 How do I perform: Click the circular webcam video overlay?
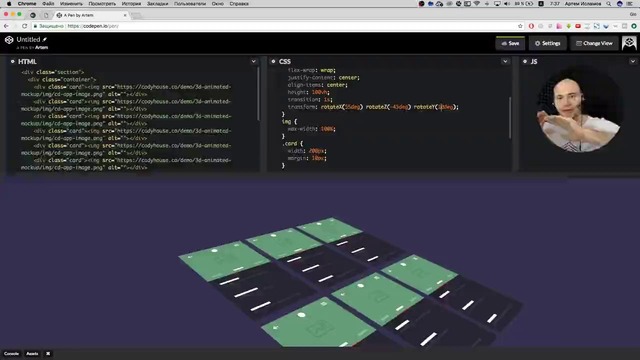click(x=580, y=110)
